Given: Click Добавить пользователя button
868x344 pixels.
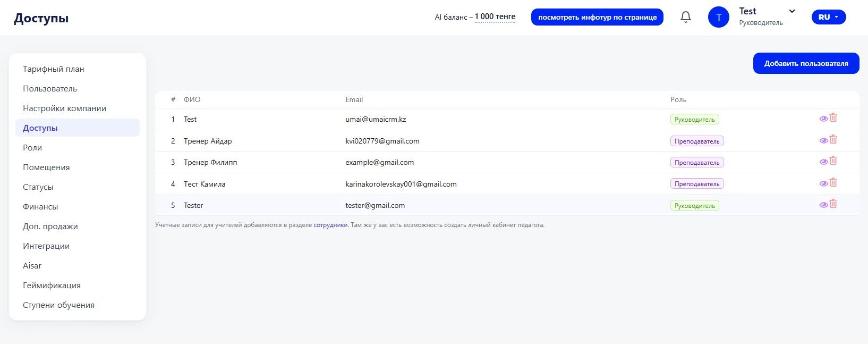Looking at the screenshot, I should point(806,63).
